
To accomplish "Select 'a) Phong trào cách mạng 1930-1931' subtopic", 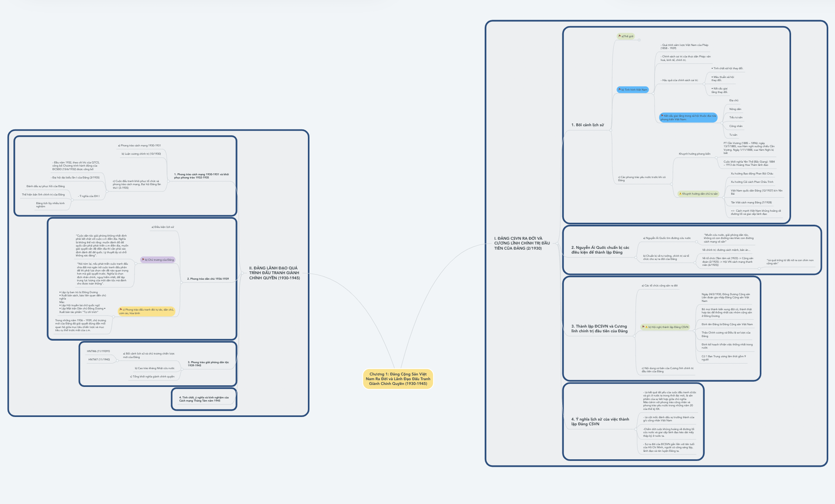I will [139, 146].
